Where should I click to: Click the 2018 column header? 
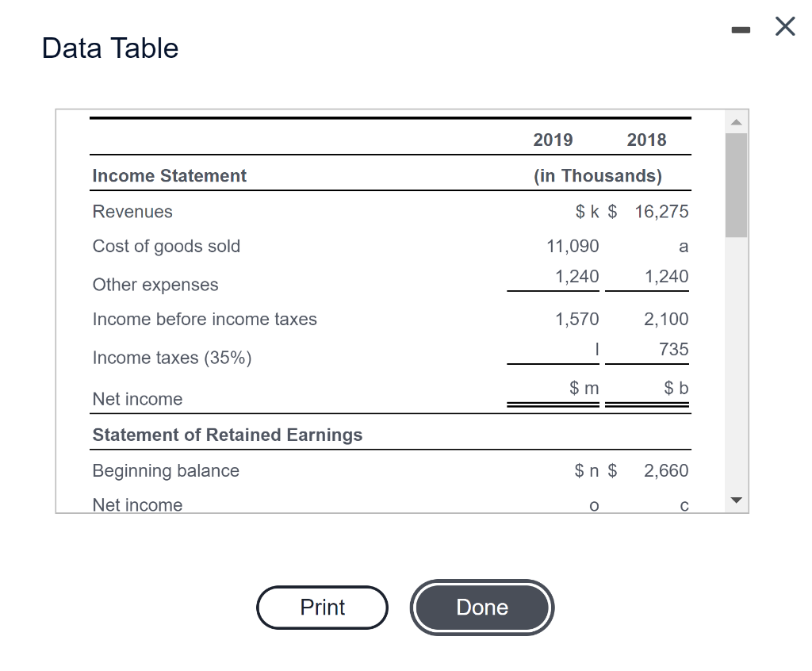pos(648,140)
